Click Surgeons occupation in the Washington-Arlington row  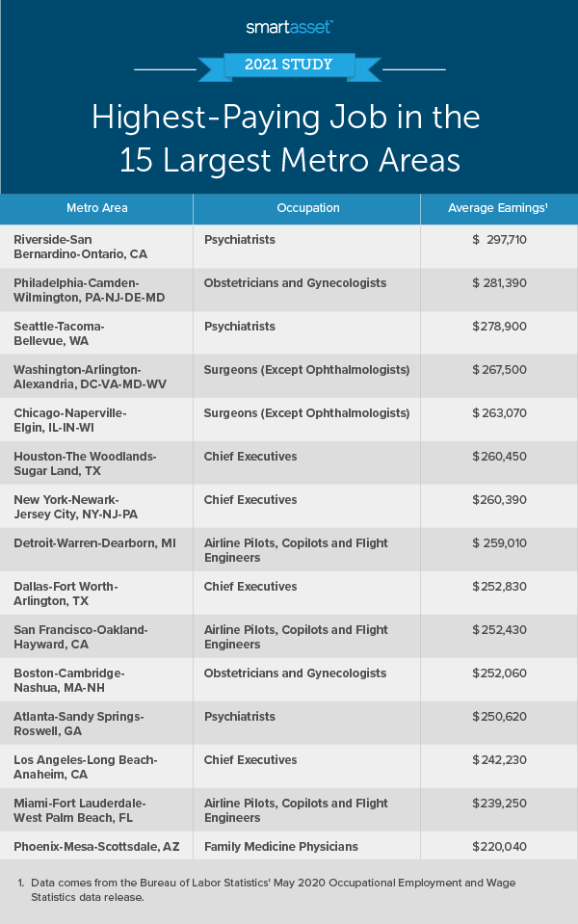click(x=306, y=370)
